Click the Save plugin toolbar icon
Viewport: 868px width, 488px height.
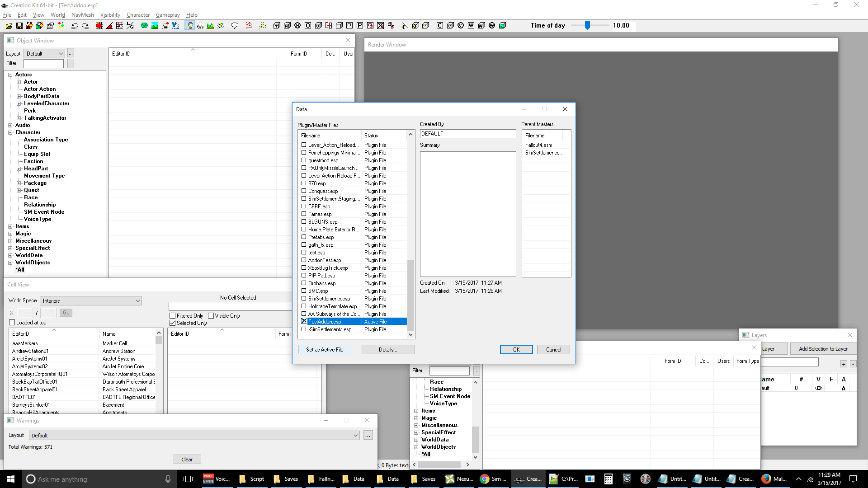click(19, 26)
